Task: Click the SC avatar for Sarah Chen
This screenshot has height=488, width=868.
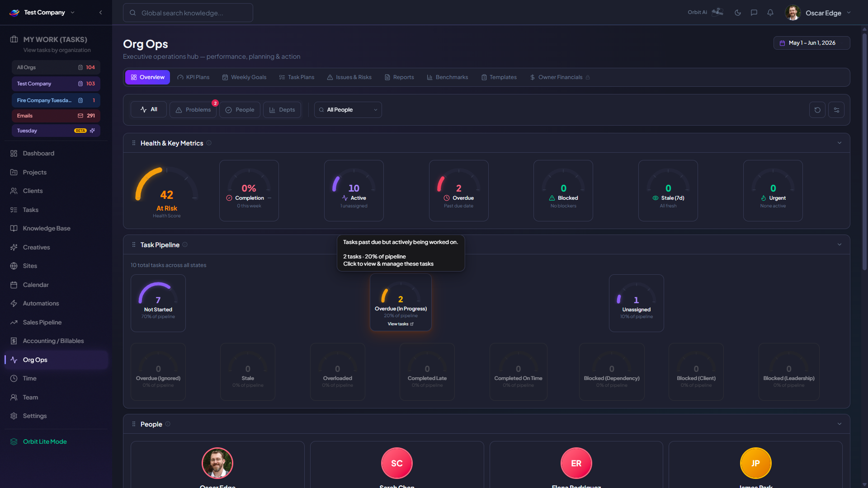Action: click(x=397, y=463)
